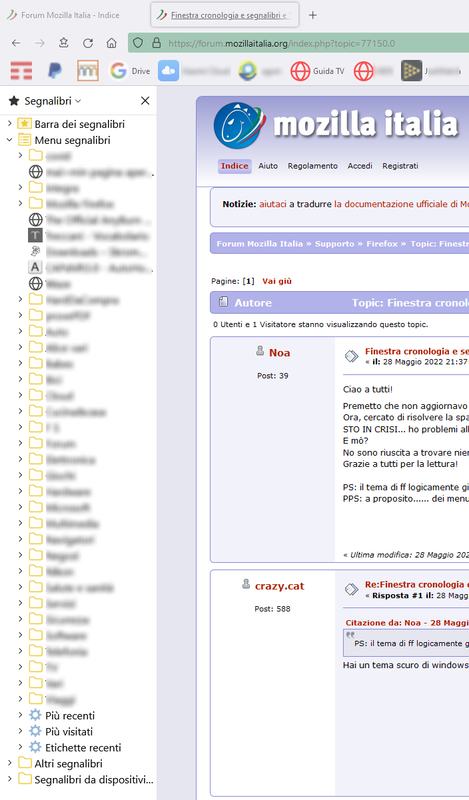Open the Accedi login page
469x800 pixels.
pyautogui.click(x=360, y=166)
